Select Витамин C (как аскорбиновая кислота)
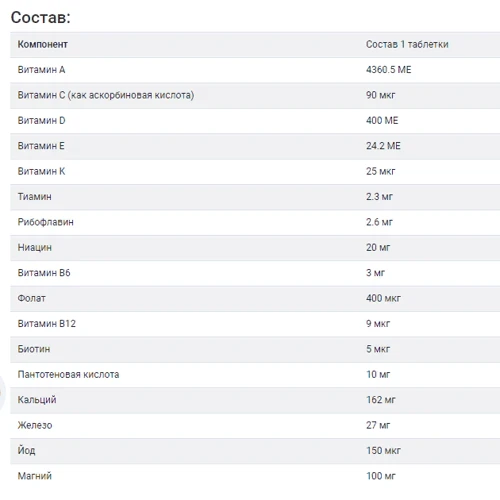This screenshot has height=500, width=500. coord(106,95)
